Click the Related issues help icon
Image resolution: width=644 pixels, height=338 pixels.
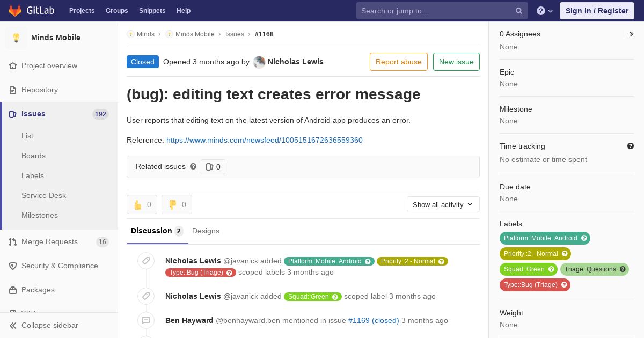[193, 166]
